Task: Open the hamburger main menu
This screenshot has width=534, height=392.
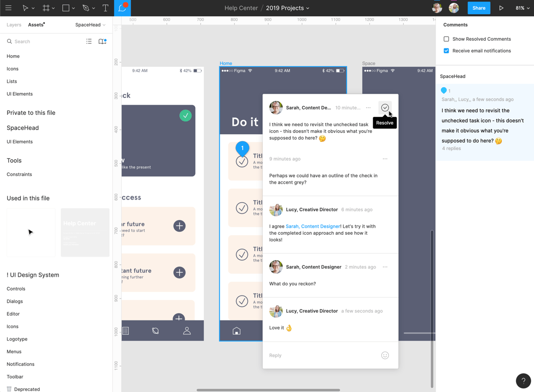Action: pos(8,8)
